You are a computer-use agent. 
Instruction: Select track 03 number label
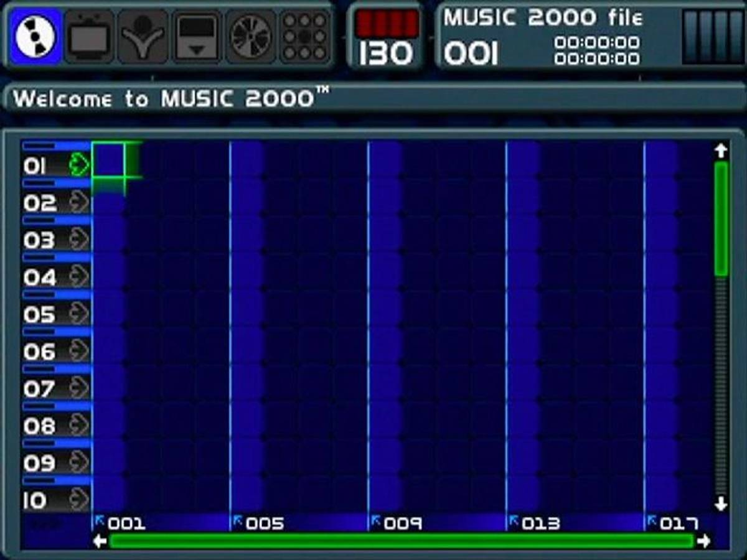(40, 240)
